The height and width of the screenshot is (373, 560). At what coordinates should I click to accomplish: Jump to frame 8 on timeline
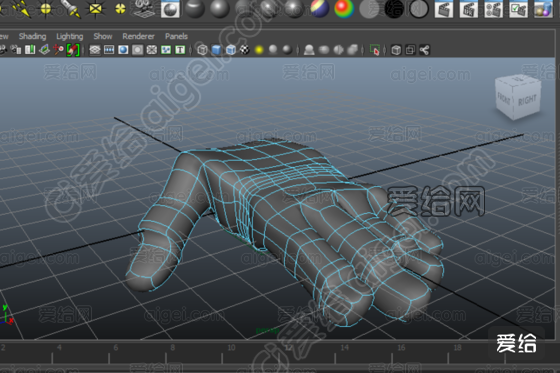[x=172, y=347]
